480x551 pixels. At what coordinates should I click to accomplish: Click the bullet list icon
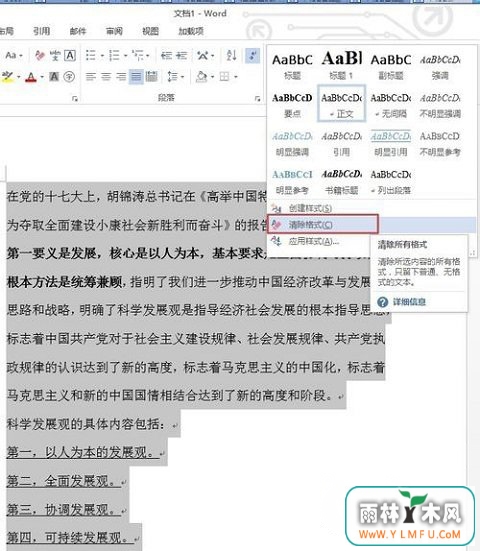click(91, 55)
